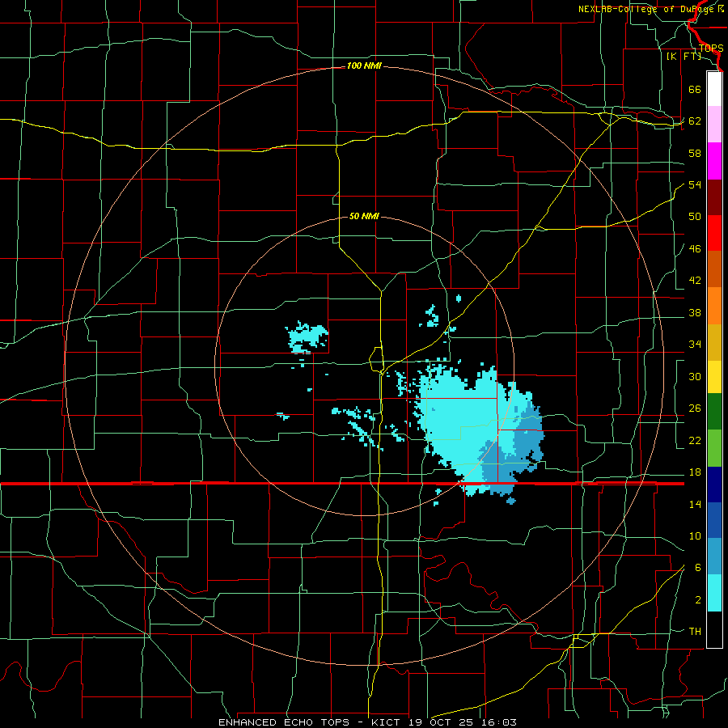The width and height of the screenshot is (728, 728).
Task: Click the [K FT] units label
Action: [684, 56]
